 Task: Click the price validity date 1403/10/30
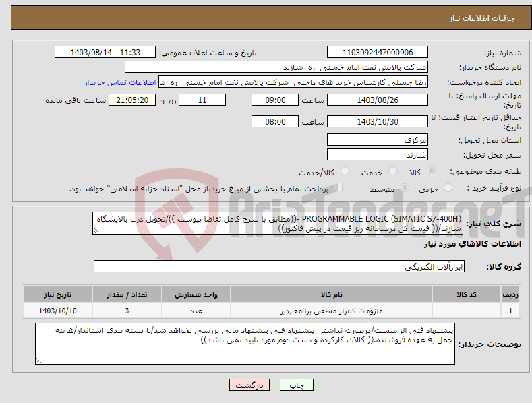pyautogui.click(x=378, y=121)
